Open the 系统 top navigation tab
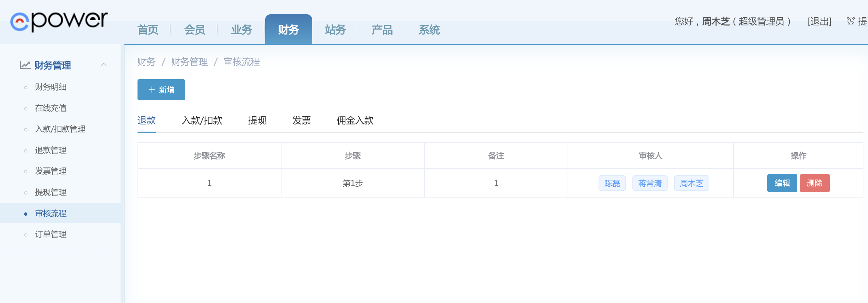868x303 pixels. click(x=429, y=30)
